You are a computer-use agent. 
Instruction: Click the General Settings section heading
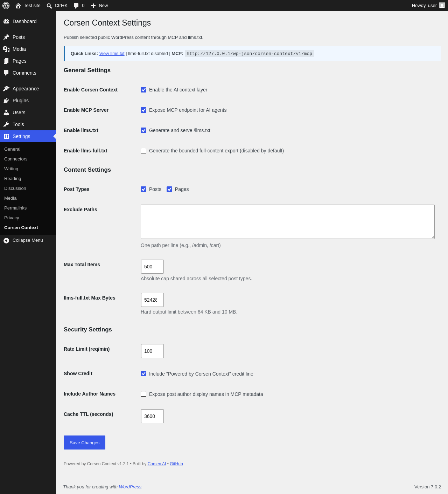tap(87, 70)
